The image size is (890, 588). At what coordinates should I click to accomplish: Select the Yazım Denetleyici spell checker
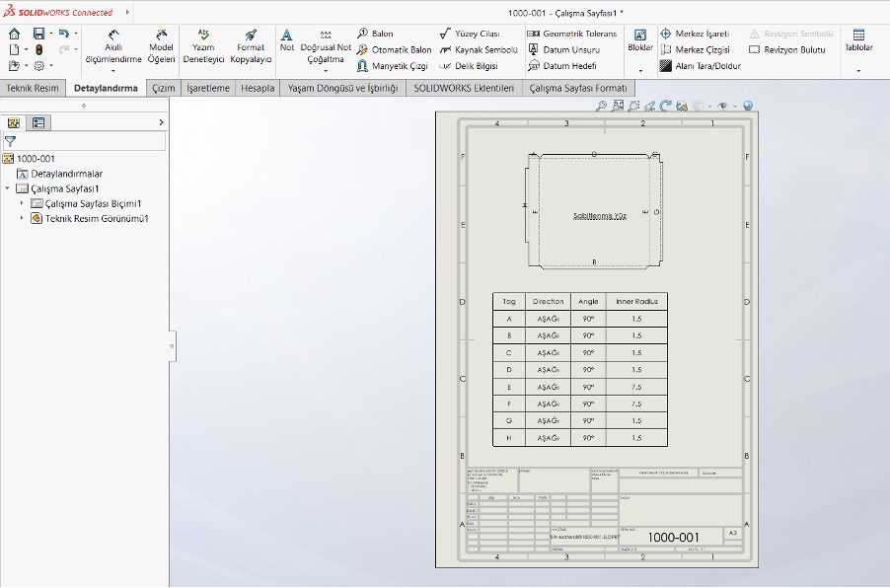tap(203, 46)
